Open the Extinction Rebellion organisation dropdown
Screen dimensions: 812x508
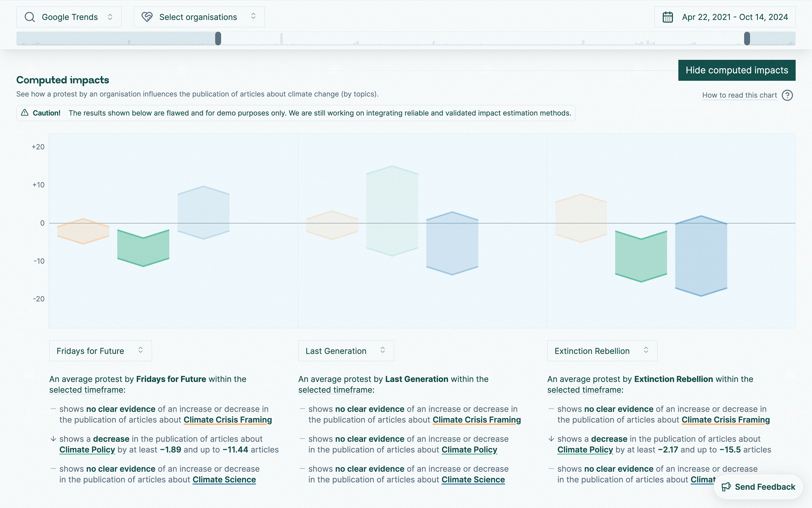(x=602, y=351)
